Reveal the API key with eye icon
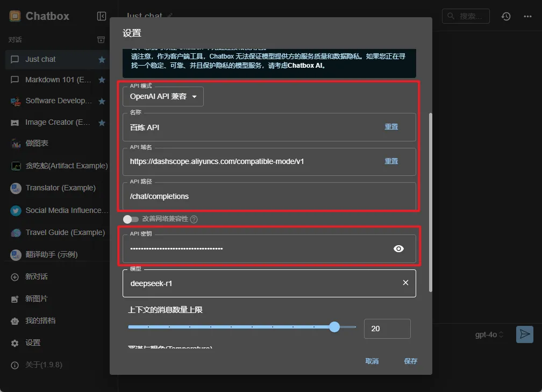 (x=398, y=248)
